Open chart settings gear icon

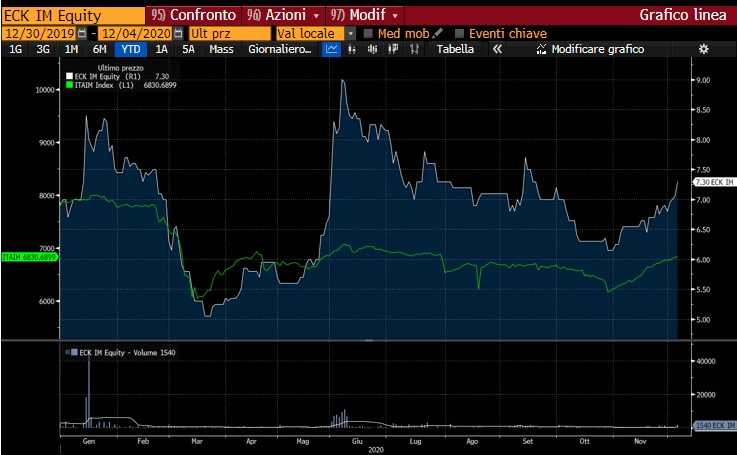pyautogui.click(x=703, y=49)
